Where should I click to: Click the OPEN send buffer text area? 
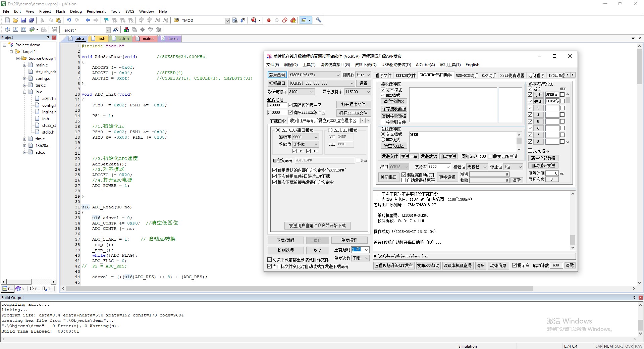point(462,142)
